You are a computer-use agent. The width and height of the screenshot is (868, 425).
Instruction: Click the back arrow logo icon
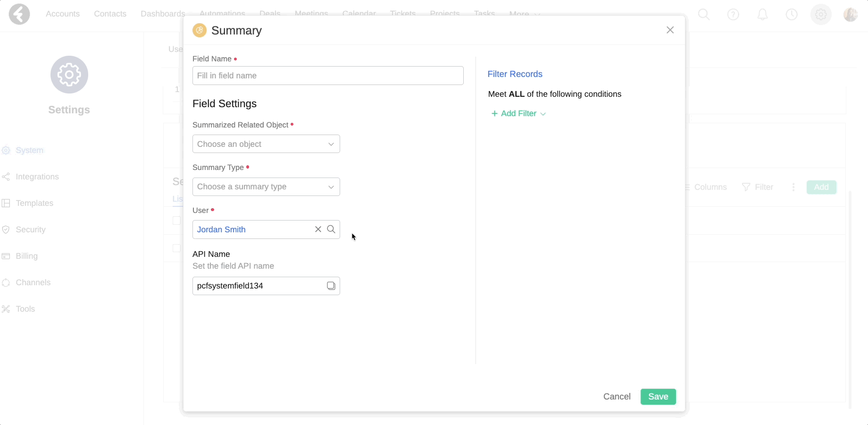pyautogui.click(x=19, y=14)
